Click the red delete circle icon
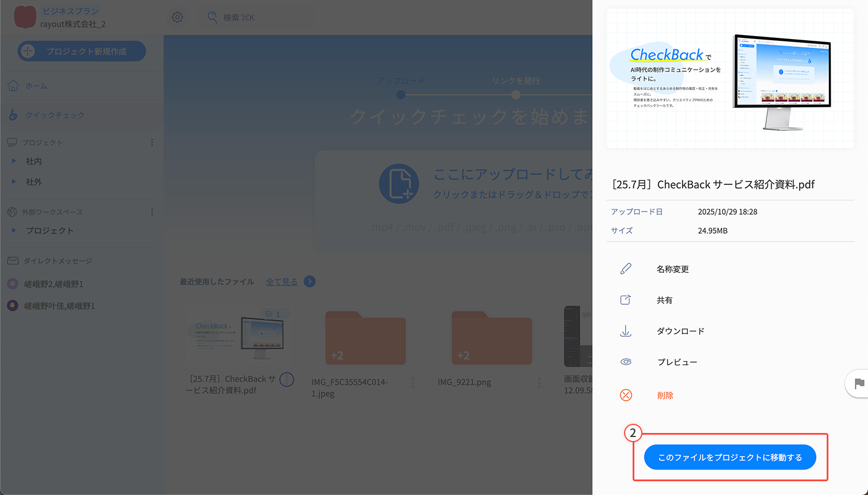Viewport: 868px width, 495px height. (x=626, y=395)
